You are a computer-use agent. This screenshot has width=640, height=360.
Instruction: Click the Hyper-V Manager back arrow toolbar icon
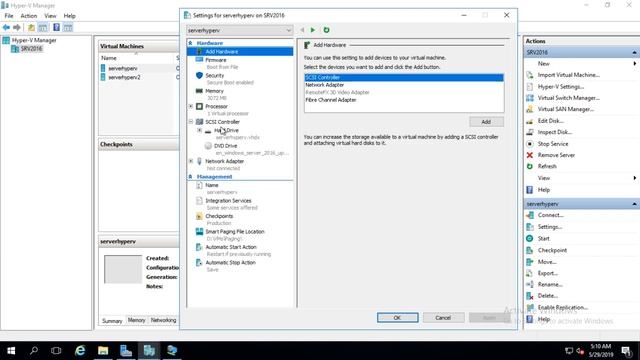coord(6,27)
